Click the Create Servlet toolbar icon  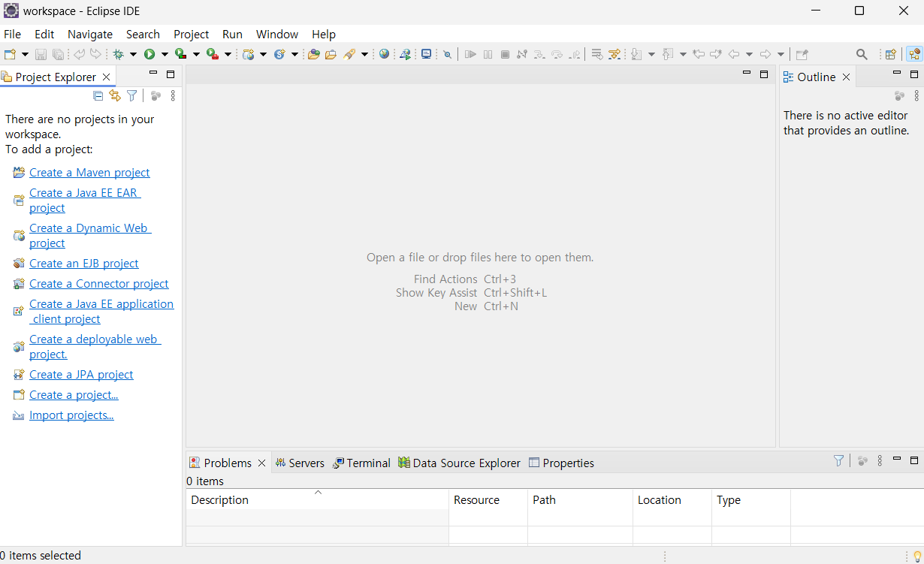279,54
